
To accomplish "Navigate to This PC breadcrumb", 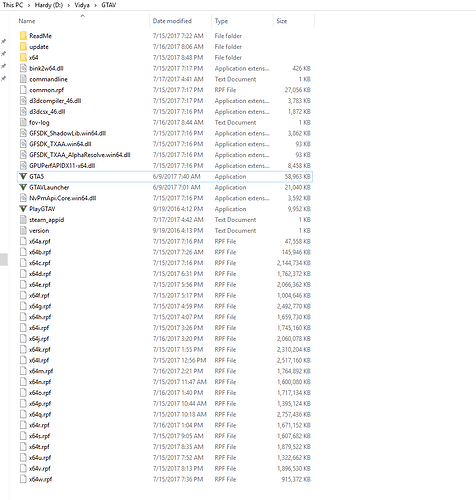I will (x=13, y=5).
